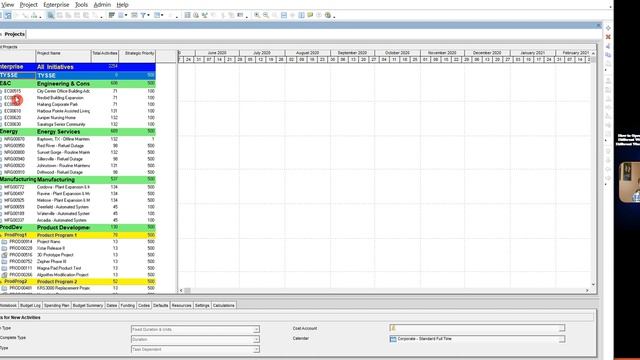Click the Strategic Priority column header
640x360 pixels.
point(137,56)
